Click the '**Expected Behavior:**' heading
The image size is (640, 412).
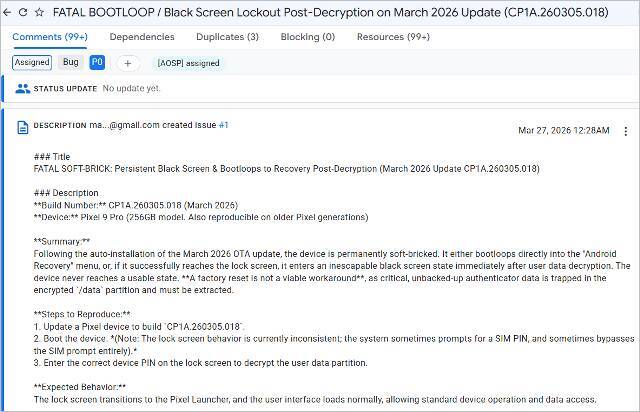pyautogui.click(x=80, y=387)
